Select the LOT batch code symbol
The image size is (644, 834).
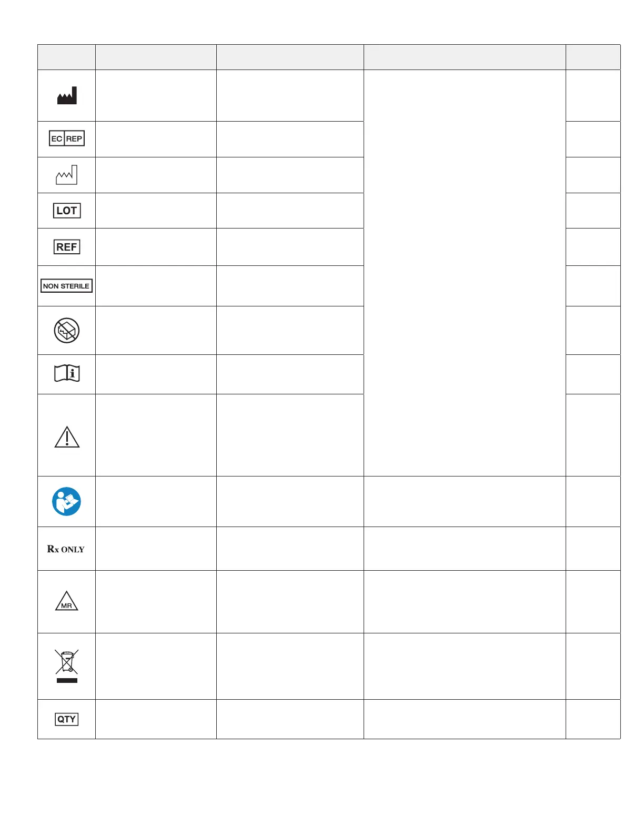(x=67, y=211)
